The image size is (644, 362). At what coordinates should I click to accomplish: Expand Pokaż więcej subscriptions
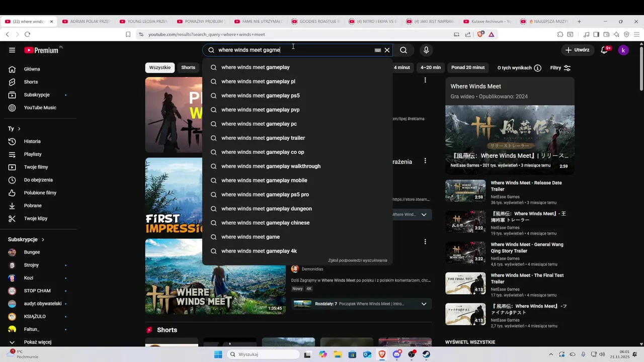pos(37,342)
